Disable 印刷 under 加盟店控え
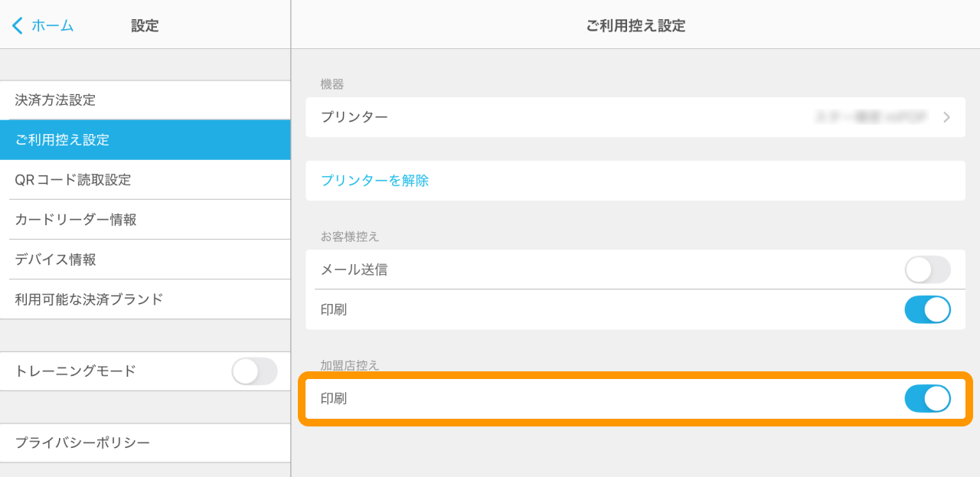 point(927,398)
